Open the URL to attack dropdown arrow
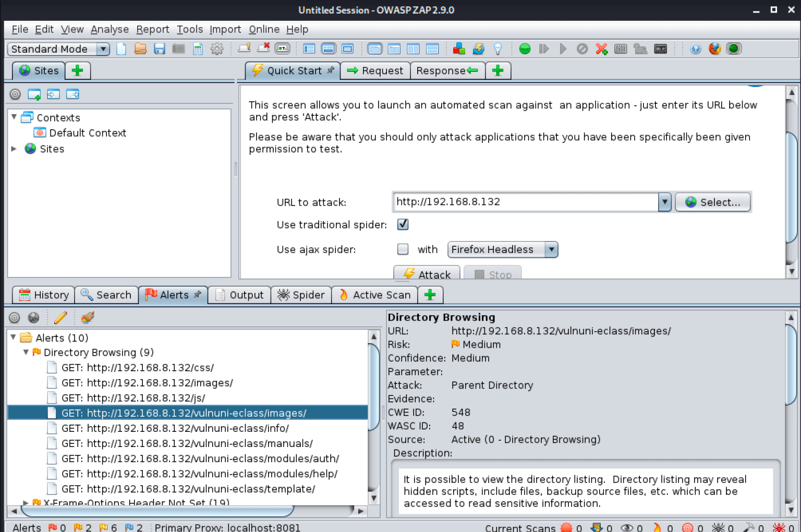801x532 pixels. pos(664,202)
